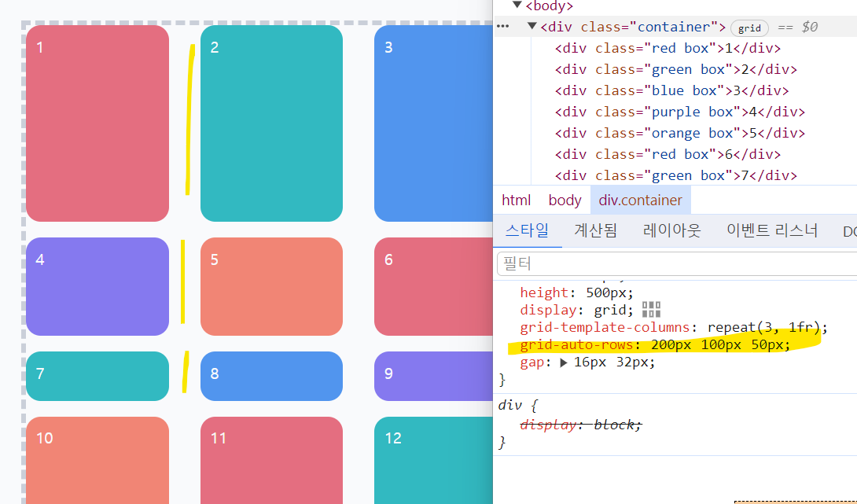Click the struck-through display: block declaration

click(x=580, y=425)
